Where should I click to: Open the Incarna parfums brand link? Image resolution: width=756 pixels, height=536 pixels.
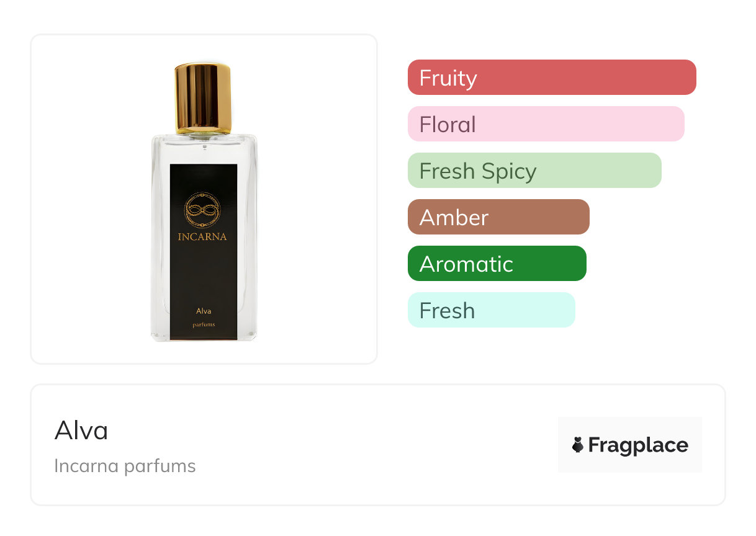(125, 466)
